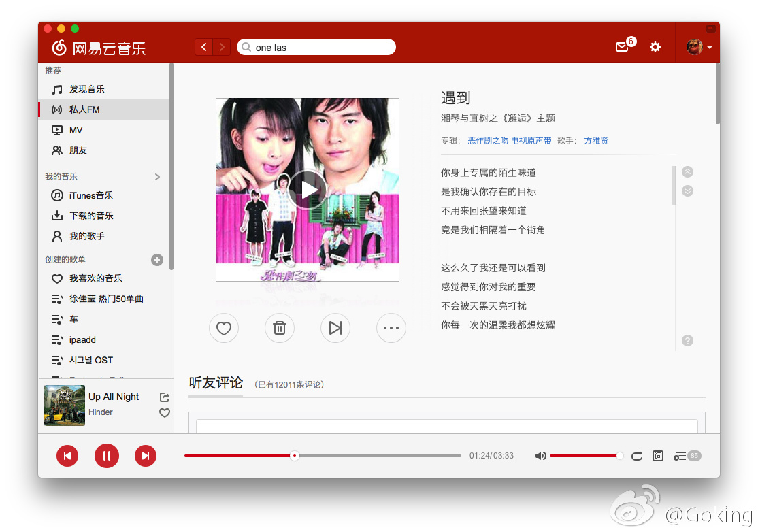This screenshot has height=532, width=758.
Task: Select the 听友评论 tab
Action: pyautogui.click(x=216, y=383)
